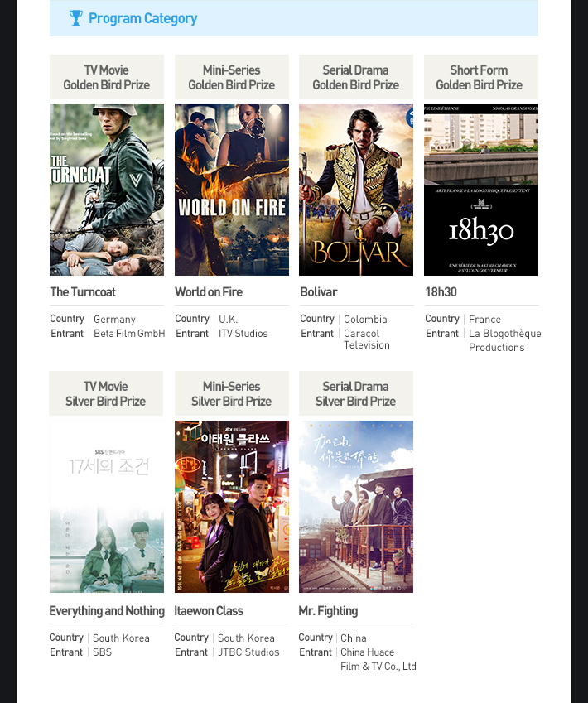The image size is (588, 703).
Task: Click the TV Movie Silver Bird Prize label
Action: [x=106, y=393]
